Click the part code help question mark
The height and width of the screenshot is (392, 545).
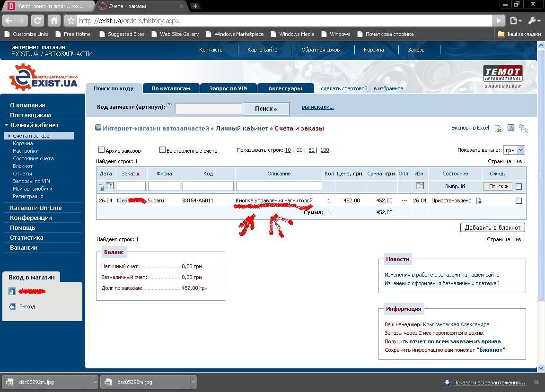pyautogui.click(x=169, y=104)
